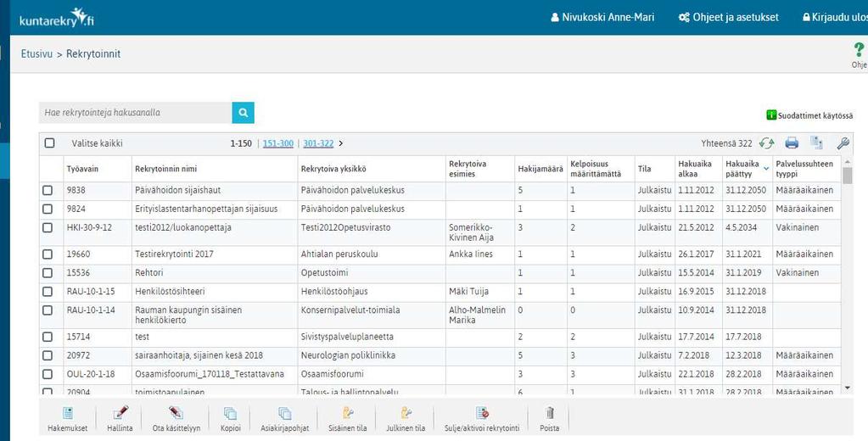The width and height of the screenshot is (868, 441).
Task: Open Hallinta pencil tool
Action: tap(120, 420)
